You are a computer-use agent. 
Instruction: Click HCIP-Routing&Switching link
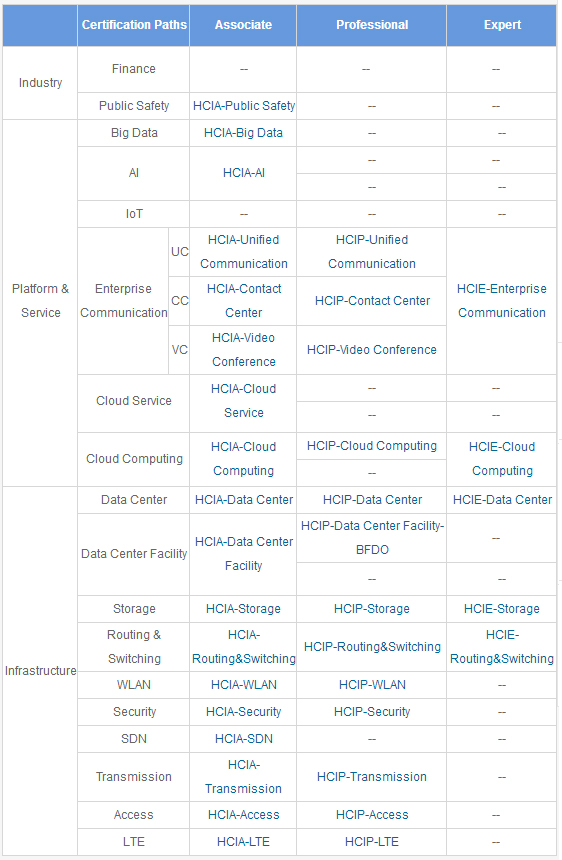click(x=372, y=647)
